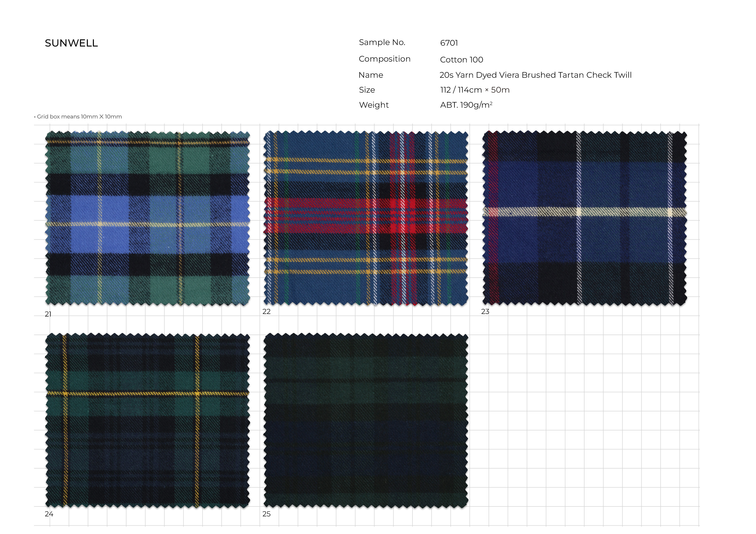Image resolution: width=756 pixels, height=534 pixels.
Task: Click swatch number label 23
Action: (x=485, y=312)
